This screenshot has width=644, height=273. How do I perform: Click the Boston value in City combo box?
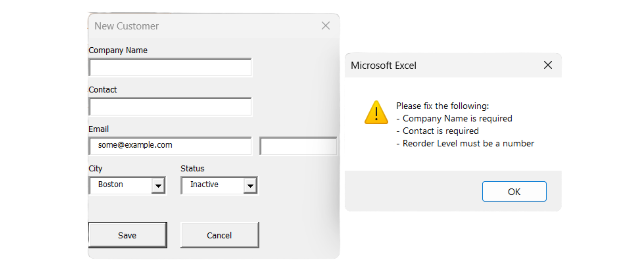click(x=110, y=185)
